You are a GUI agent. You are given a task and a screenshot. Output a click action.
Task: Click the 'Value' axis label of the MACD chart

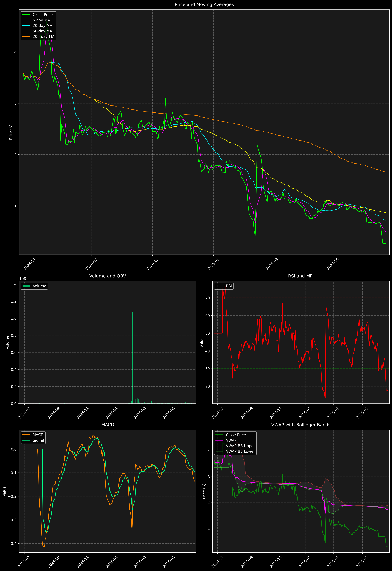pos(4,491)
